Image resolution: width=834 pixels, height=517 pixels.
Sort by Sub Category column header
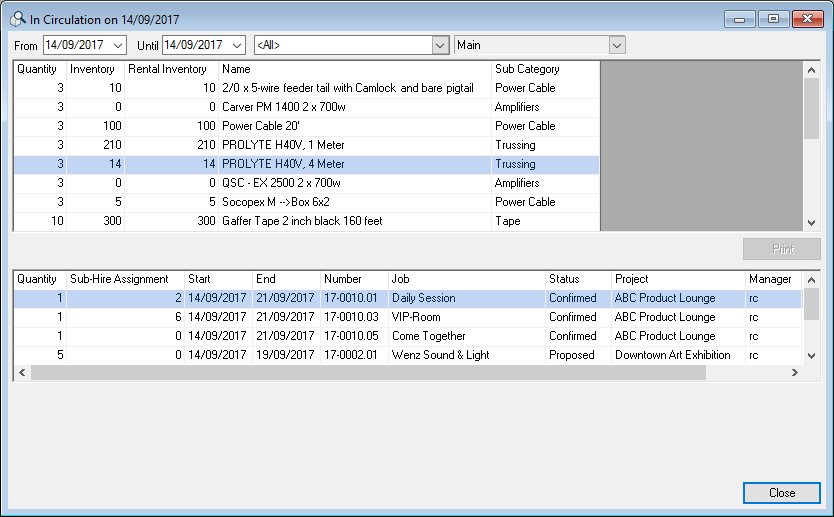point(545,69)
